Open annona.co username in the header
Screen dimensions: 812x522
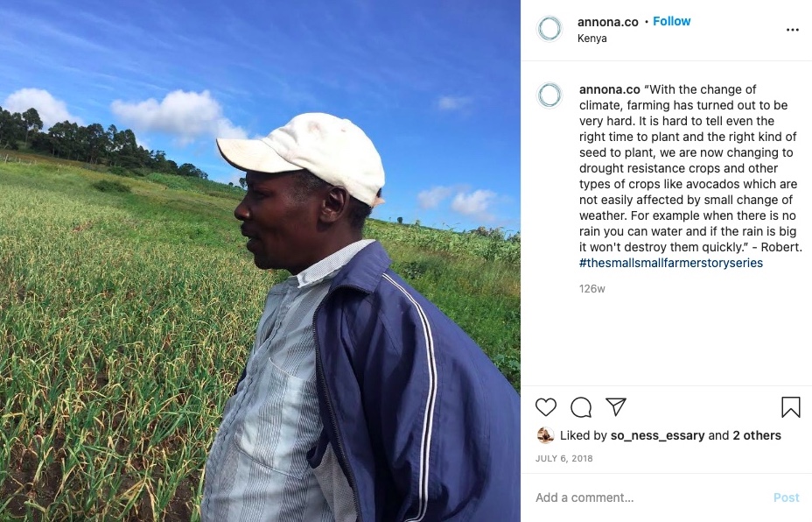pyautogui.click(x=608, y=22)
